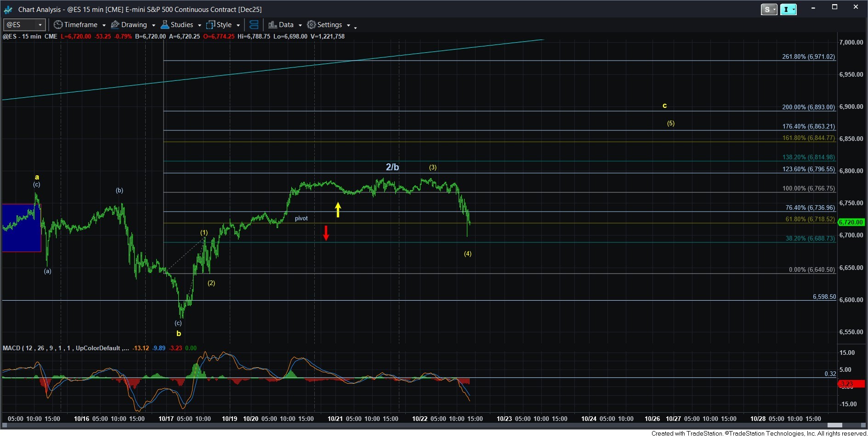Click the Data toolbar button label
Image resolution: width=868 pixels, height=437 pixels.
[x=286, y=25]
